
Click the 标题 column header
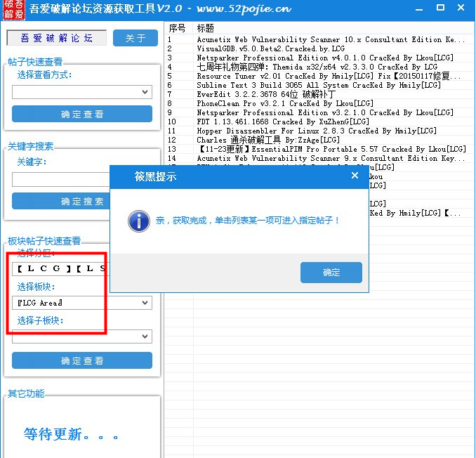(x=333, y=28)
